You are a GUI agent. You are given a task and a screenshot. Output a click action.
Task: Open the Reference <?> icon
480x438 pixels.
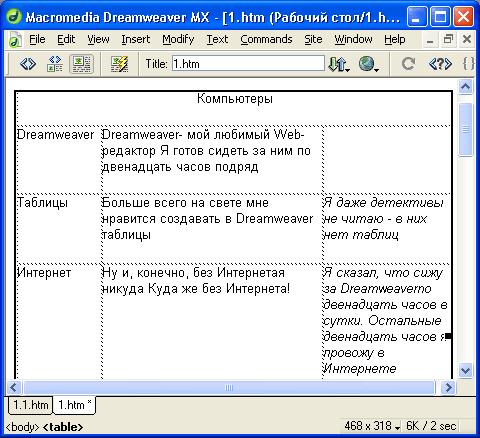tap(440, 64)
